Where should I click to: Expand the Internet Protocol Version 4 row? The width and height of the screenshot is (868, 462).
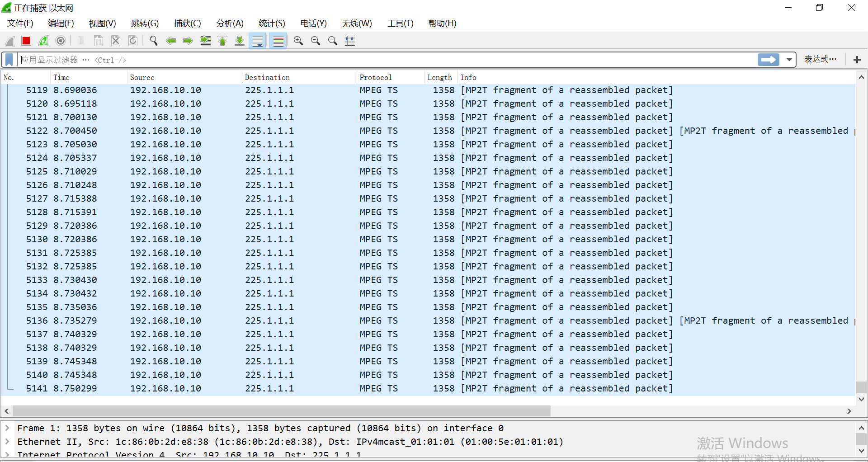[7, 454]
